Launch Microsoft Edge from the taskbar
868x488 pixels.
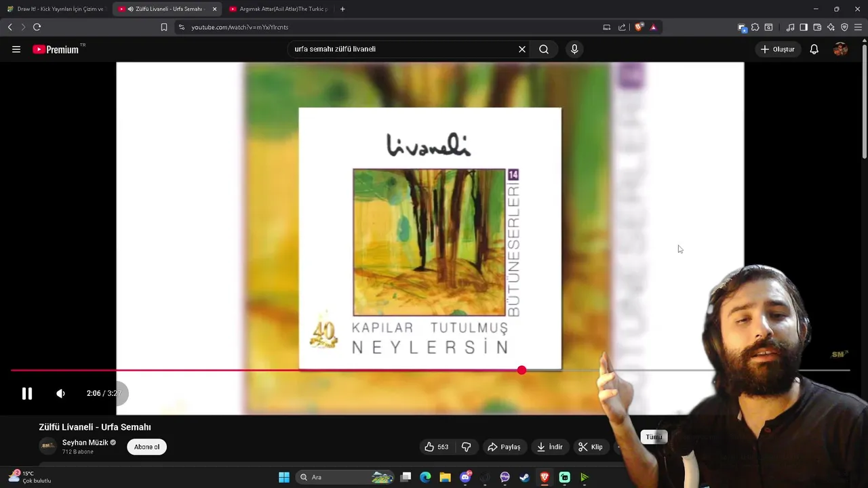pyautogui.click(x=425, y=477)
